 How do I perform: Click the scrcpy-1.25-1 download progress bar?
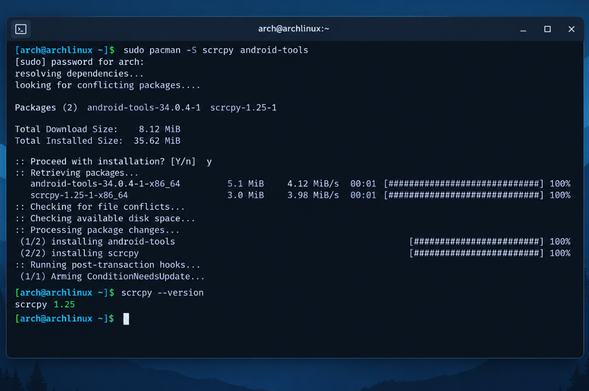[x=464, y=195]
